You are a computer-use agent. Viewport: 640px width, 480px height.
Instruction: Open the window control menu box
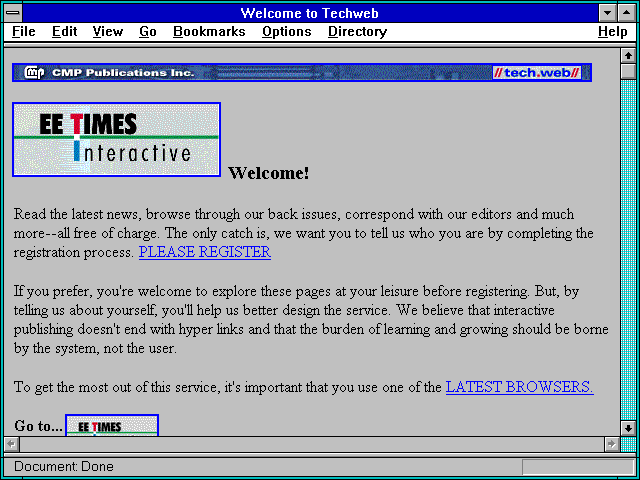(x=13, y=13)
